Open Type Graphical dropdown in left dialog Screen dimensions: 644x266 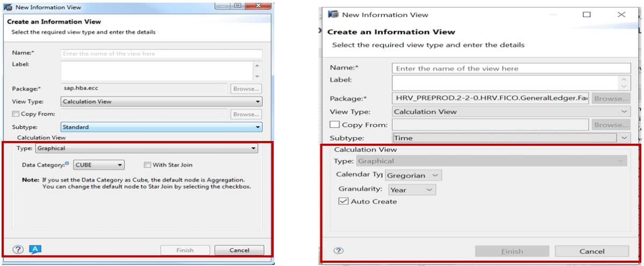click(x=147, y=149)
